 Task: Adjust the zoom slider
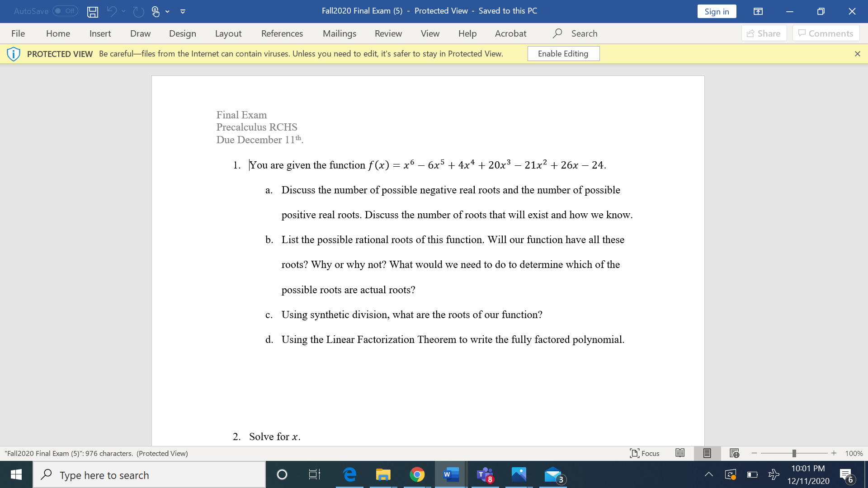coord(793,453)
